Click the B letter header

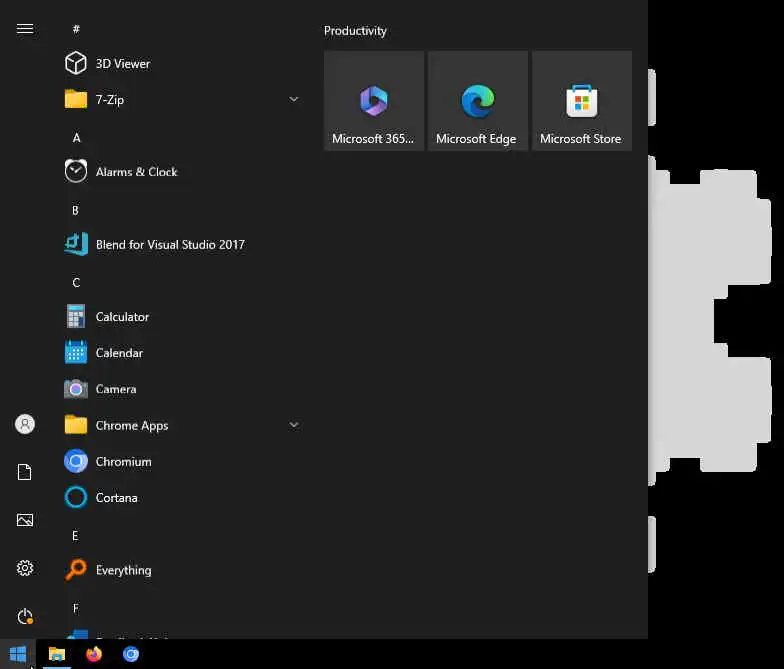tap(76, 210)
